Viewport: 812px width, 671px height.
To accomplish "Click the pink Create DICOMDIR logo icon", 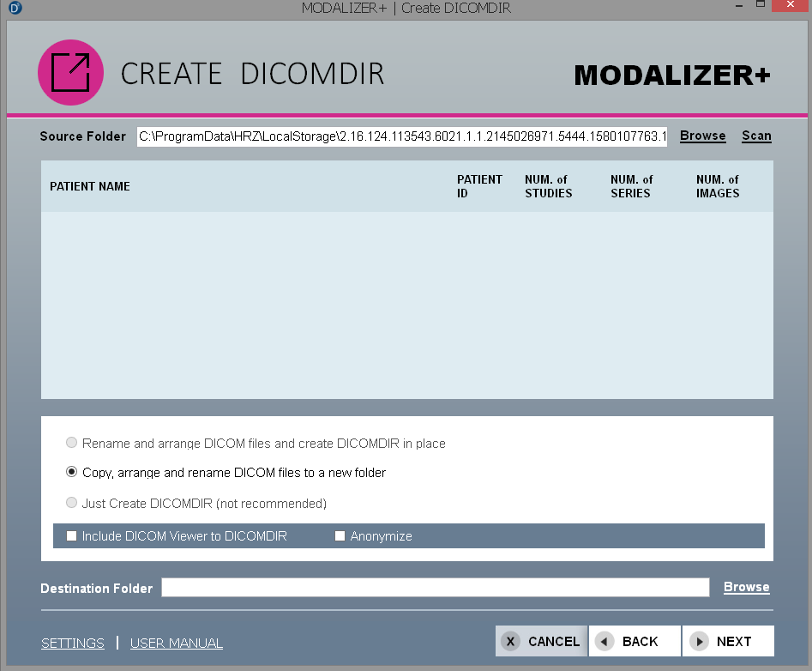I will tap(70, 73).
